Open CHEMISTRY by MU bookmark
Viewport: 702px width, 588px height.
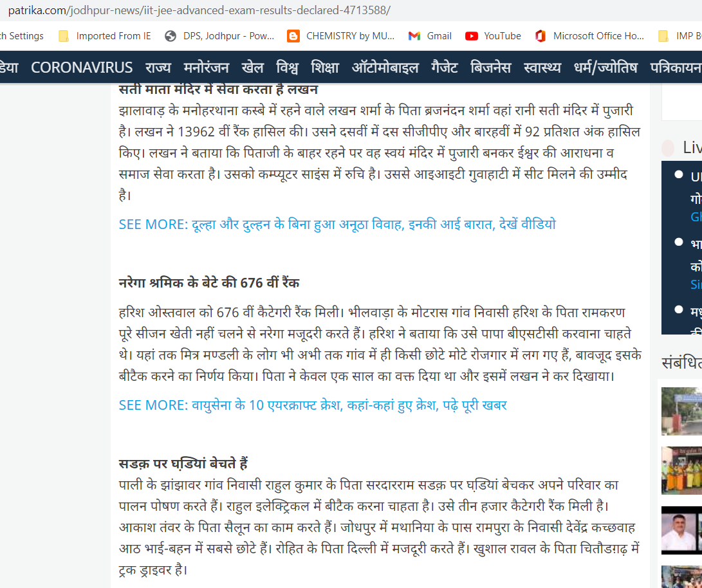[x=350, y=36]
